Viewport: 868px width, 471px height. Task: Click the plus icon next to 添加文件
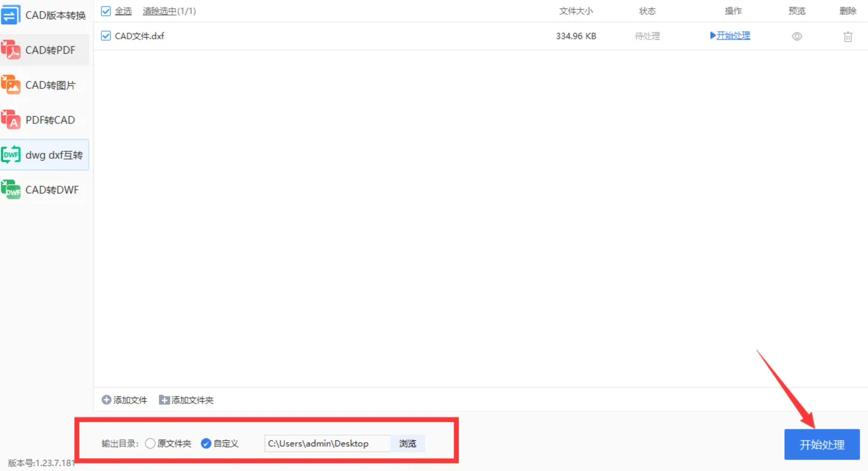point(106,400)
